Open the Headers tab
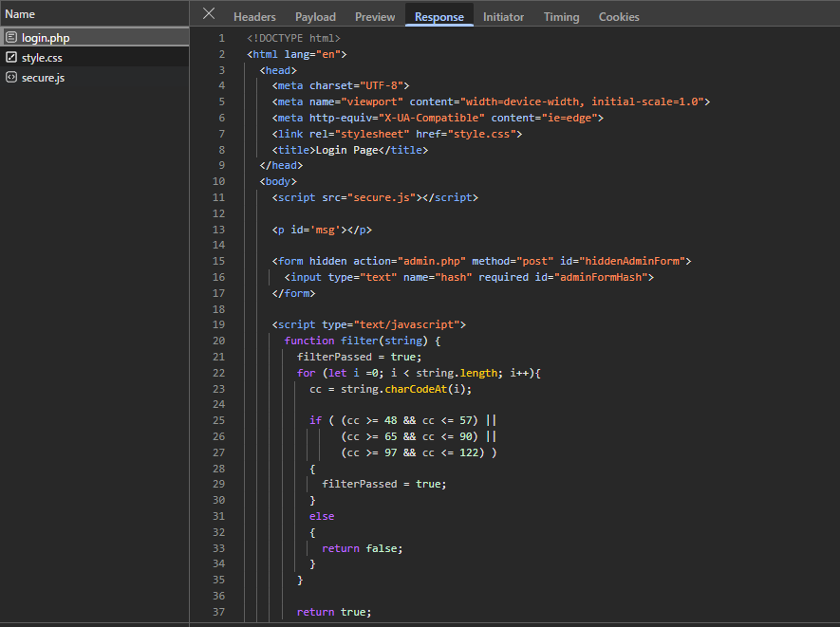This screenshot has height=627, width=840. coord(254,17)
